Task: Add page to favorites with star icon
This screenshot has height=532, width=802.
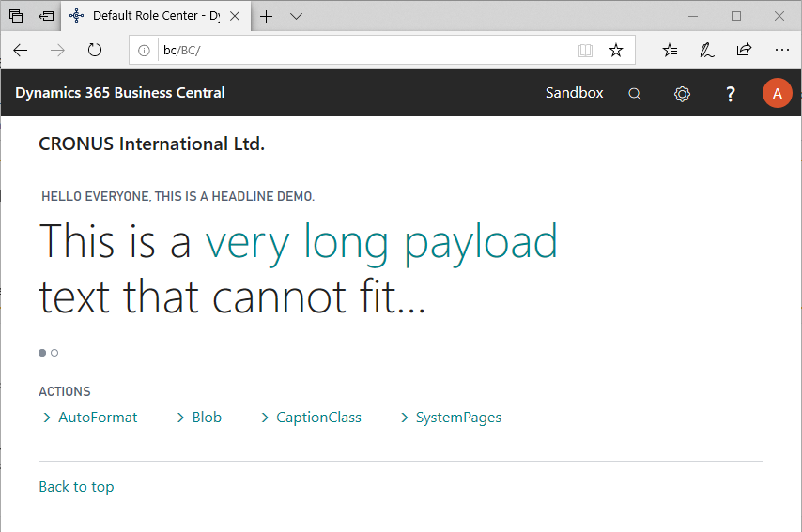Action: (x=616, y=51)
